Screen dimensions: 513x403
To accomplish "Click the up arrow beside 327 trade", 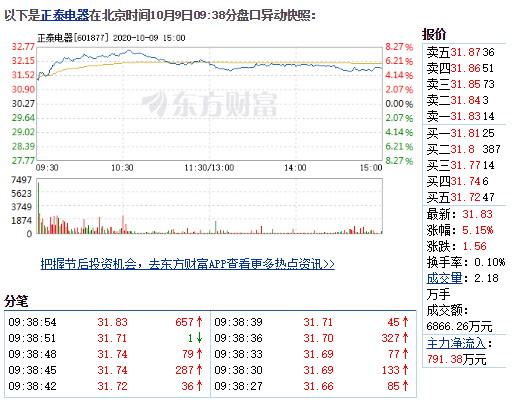I will (x=405, y=338).
